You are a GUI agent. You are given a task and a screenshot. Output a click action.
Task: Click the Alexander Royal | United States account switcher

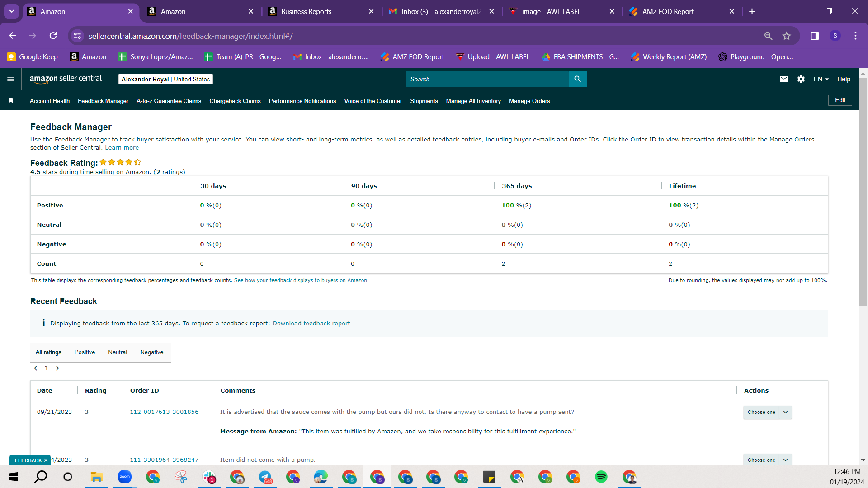tap(165, 79)
